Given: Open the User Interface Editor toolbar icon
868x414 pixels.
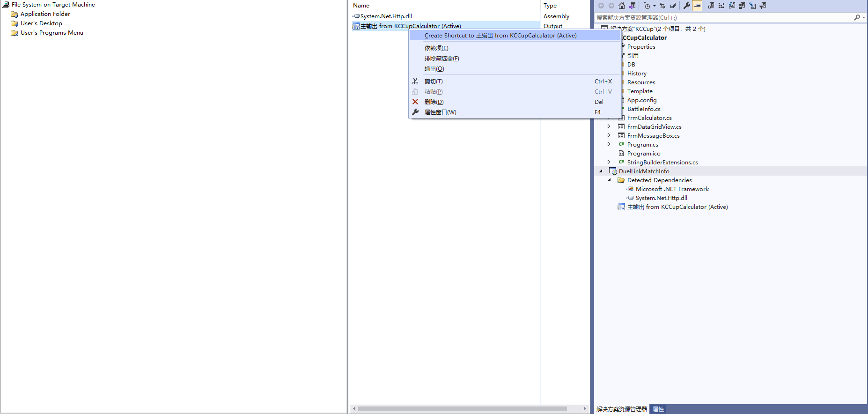Looking at the screenshot, I should coord(742,6).
